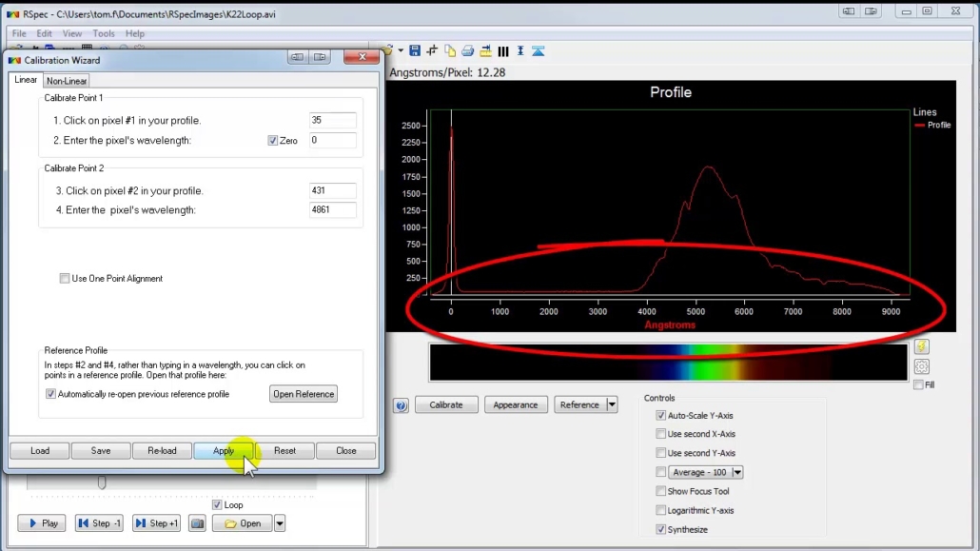The image size is (980, 551).
Task: Click the open profile folder icon in toolbar
Action: point(388,50)
